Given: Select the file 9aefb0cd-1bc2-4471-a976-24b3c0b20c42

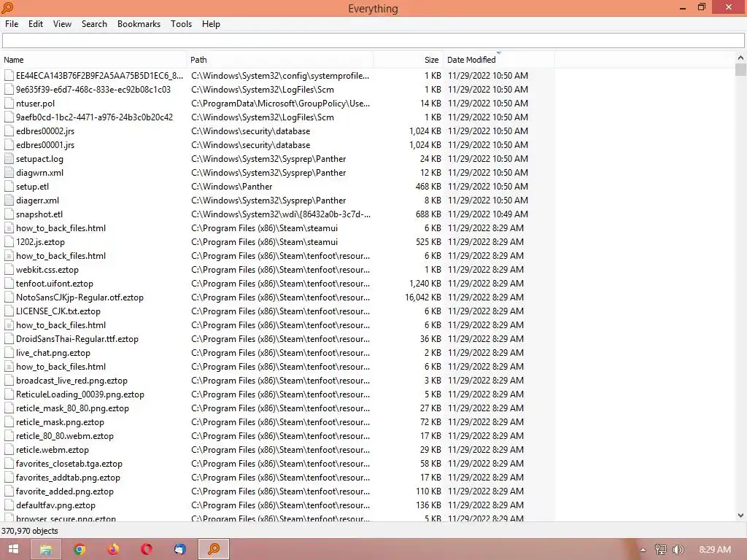Looking at the screenshot, I should point(94,117).
